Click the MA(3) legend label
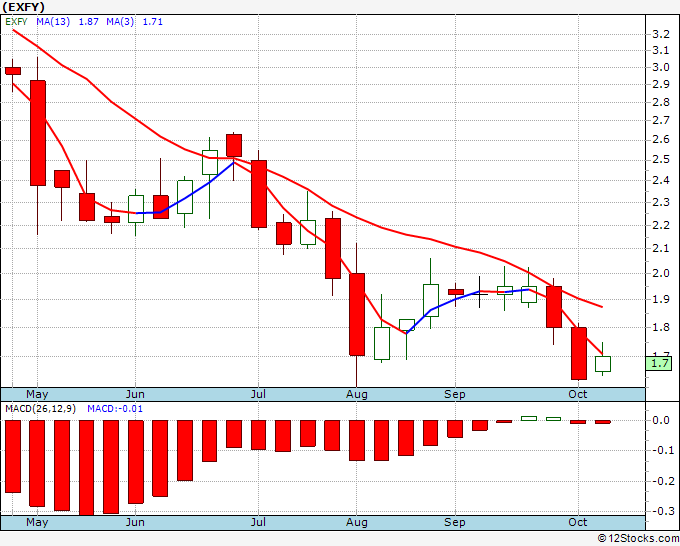The image size is (680, 546). tap(120, 22)
